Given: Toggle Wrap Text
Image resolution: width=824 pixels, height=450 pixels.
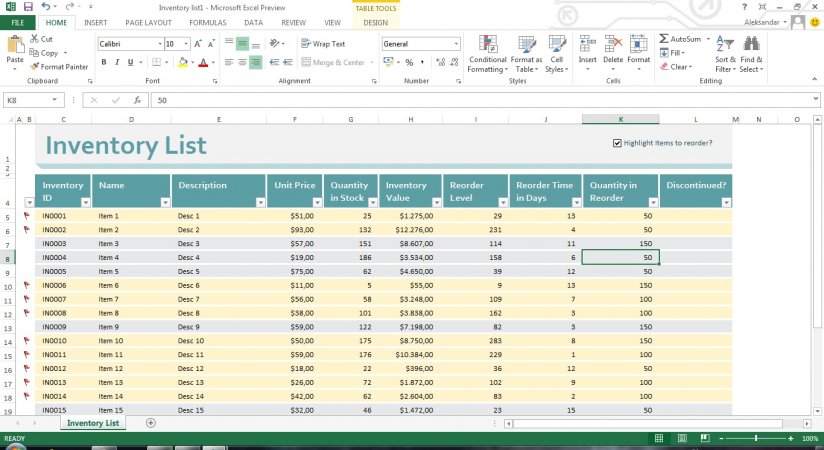Looking at the screenshot, I should point(323,44).
